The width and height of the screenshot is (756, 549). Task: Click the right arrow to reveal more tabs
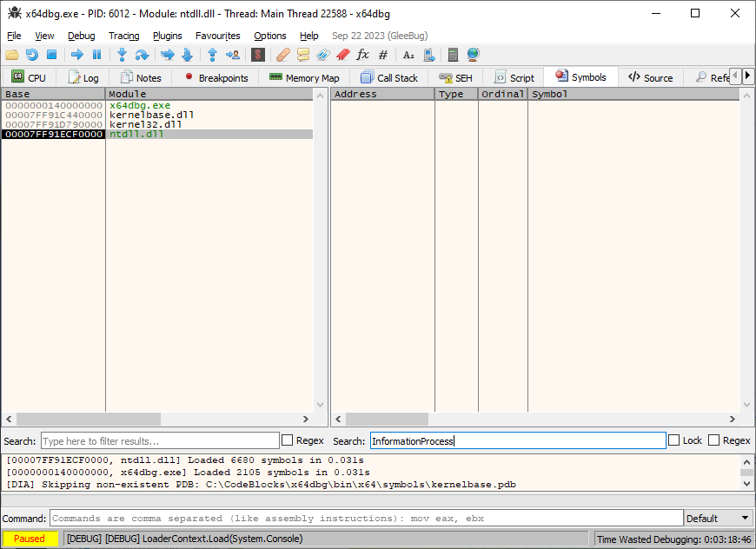pyautogui.click(x=747, y=75)
